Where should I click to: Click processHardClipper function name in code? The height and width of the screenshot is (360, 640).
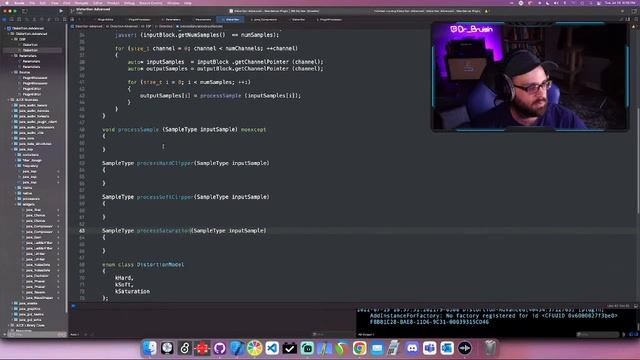(165, 163)
